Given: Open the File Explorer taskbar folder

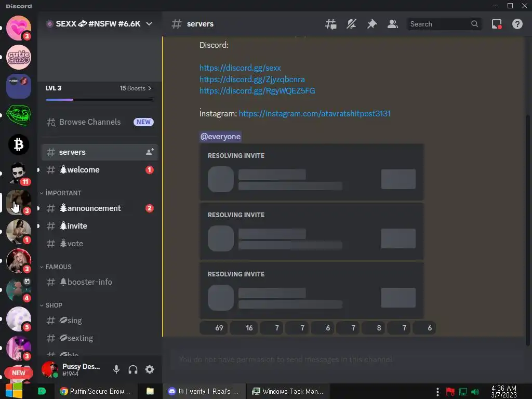Looking at the screenshot, I should tap(150, 392).
